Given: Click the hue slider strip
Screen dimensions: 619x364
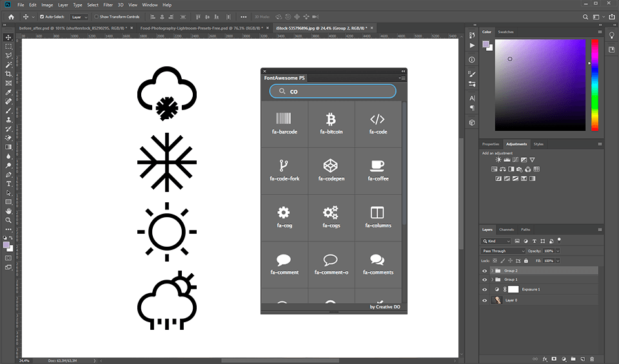Looking at the screenshot, I should coord(594,85).
